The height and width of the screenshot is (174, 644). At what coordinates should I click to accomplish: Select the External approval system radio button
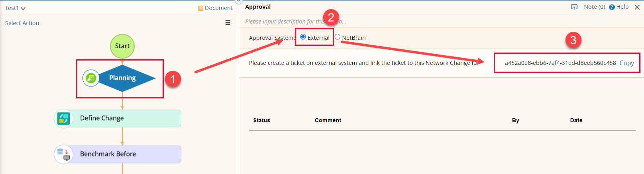click(303, 37)
